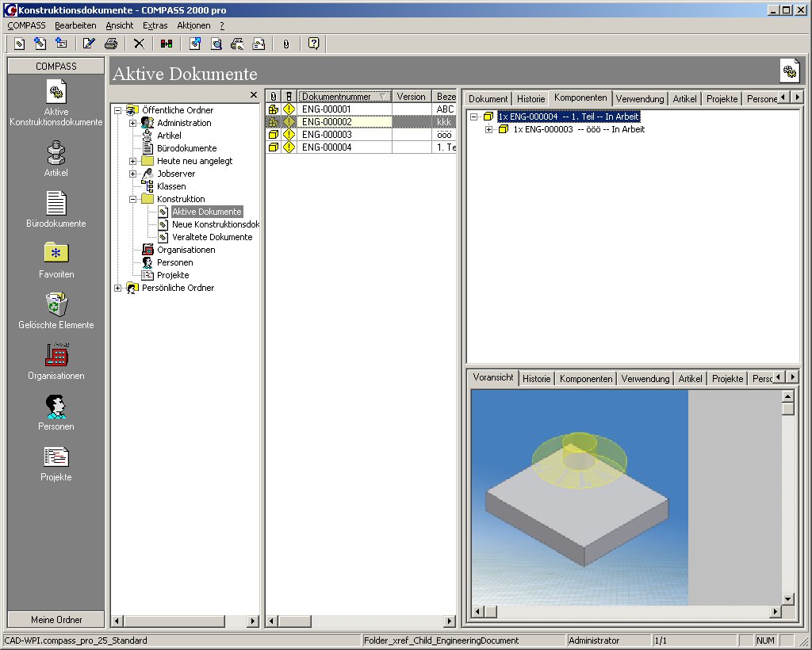812x650 pixels.
Task: Open Artikel shortcut in COMPASS sidebar
Action: pos(56,159)
